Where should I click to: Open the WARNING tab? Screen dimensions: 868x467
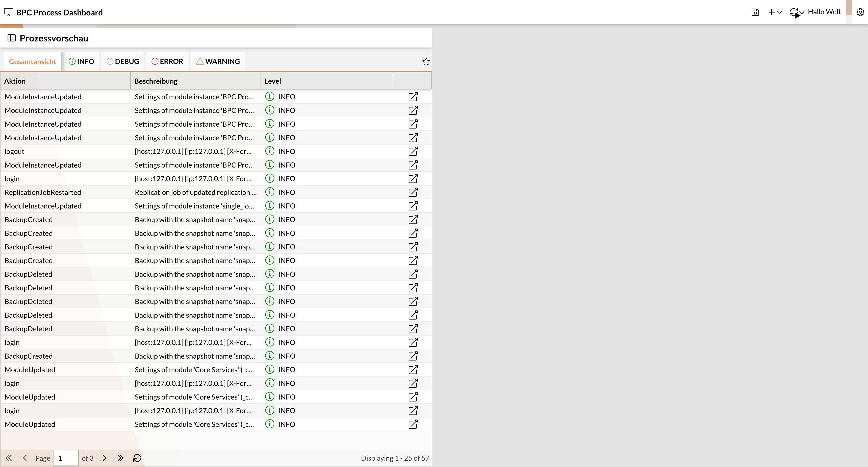[218, 61]
